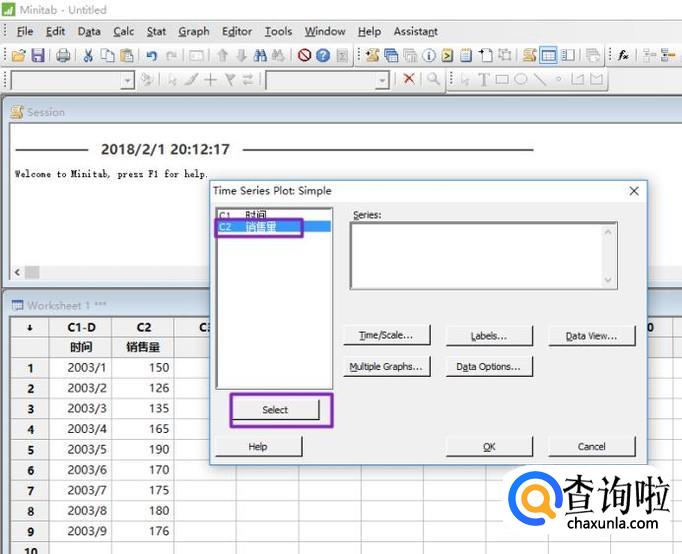
Task: Click the Zoom magnifier icon
Action: tap(433, 79)
